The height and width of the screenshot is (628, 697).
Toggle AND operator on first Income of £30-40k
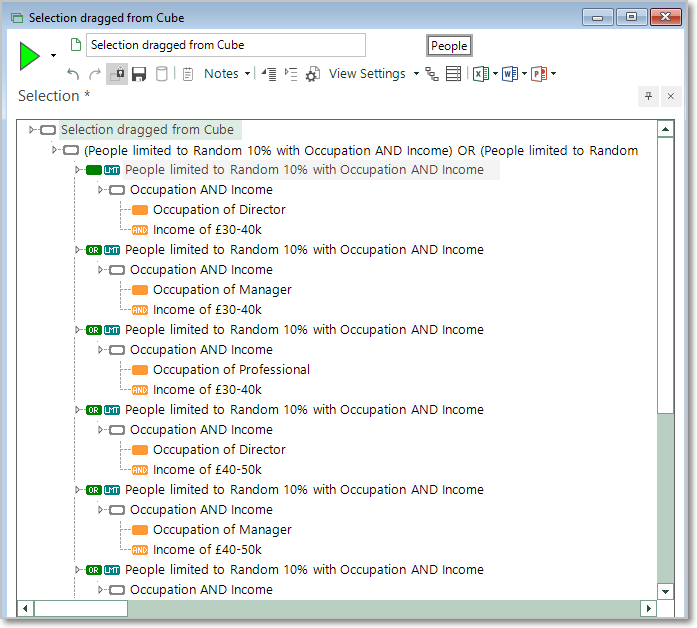(140, 230)
